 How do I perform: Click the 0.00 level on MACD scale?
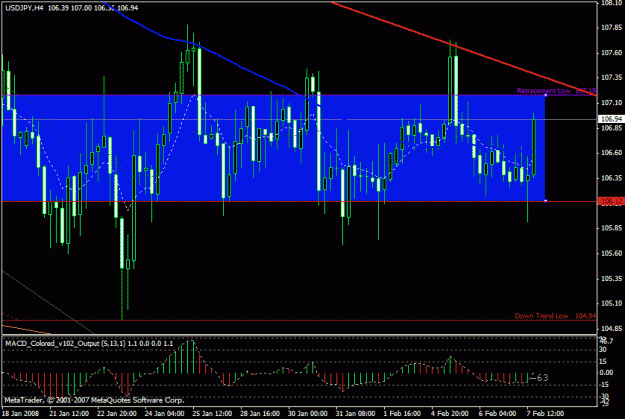(606, 372)
